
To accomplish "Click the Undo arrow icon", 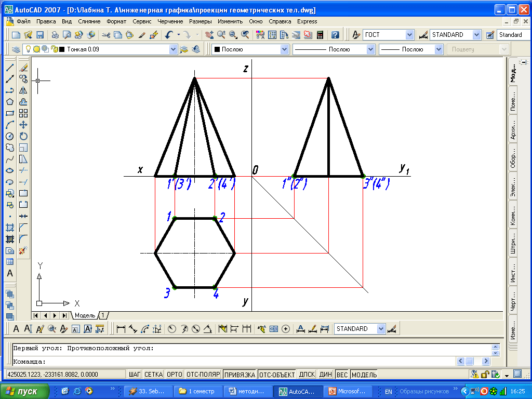I will pyautogui.click(x=169, y=35).
